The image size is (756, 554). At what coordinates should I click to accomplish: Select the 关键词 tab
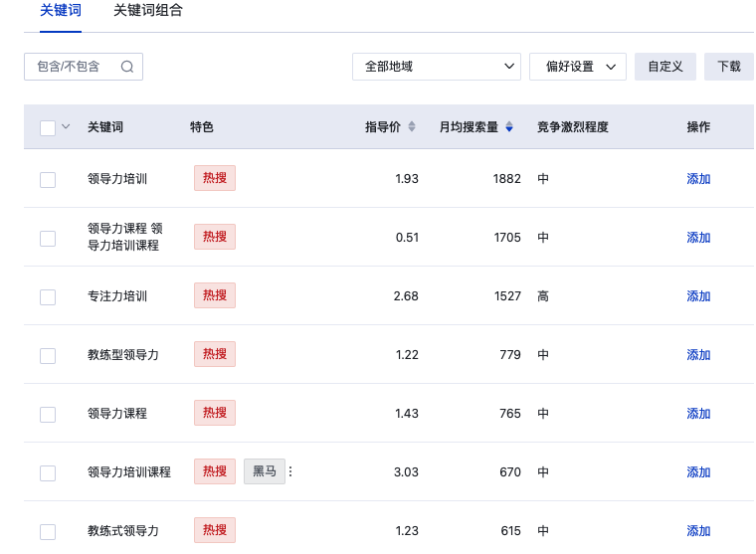tap(61, 11)
